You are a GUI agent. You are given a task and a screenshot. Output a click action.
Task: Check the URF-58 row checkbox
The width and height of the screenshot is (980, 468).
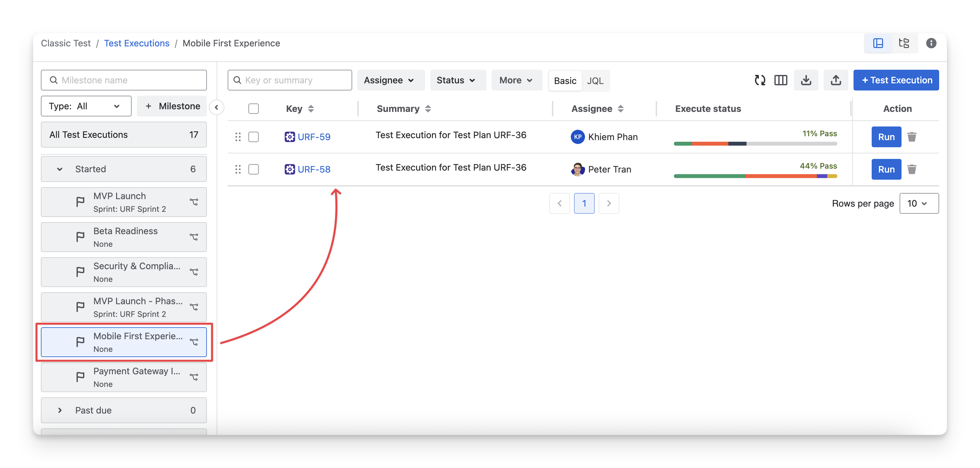(x=253, y=169)
